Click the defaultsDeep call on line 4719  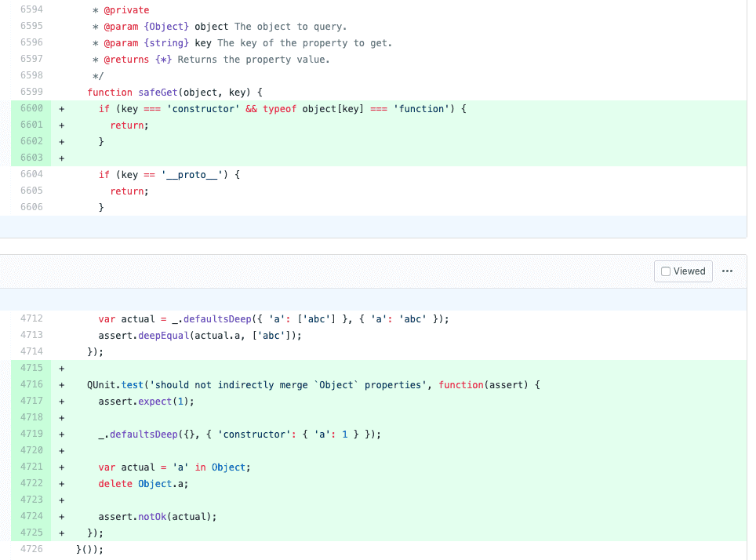(x=144, y=434)
